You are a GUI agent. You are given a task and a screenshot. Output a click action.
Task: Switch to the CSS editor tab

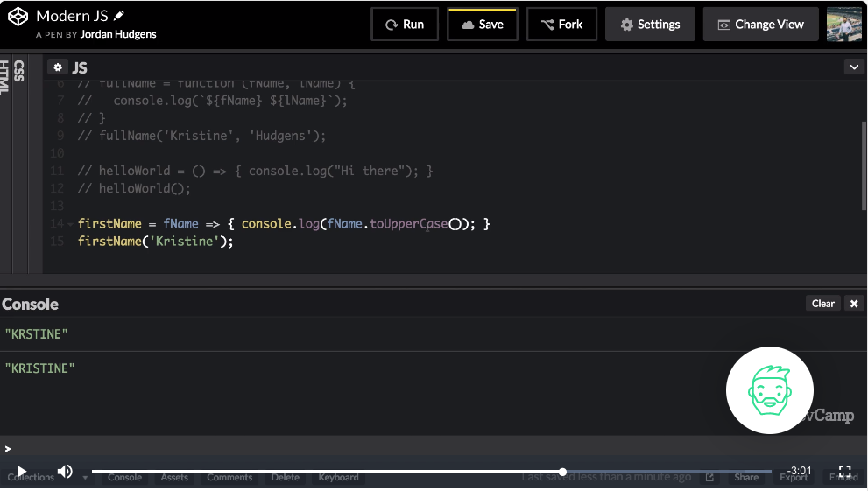pyautogui.click(x=19, y=71)
